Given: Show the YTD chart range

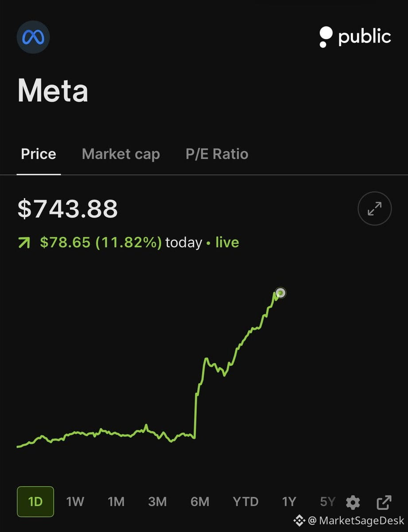Looking at the screenshot, I should pyautogui.click(x=245, y=502).
